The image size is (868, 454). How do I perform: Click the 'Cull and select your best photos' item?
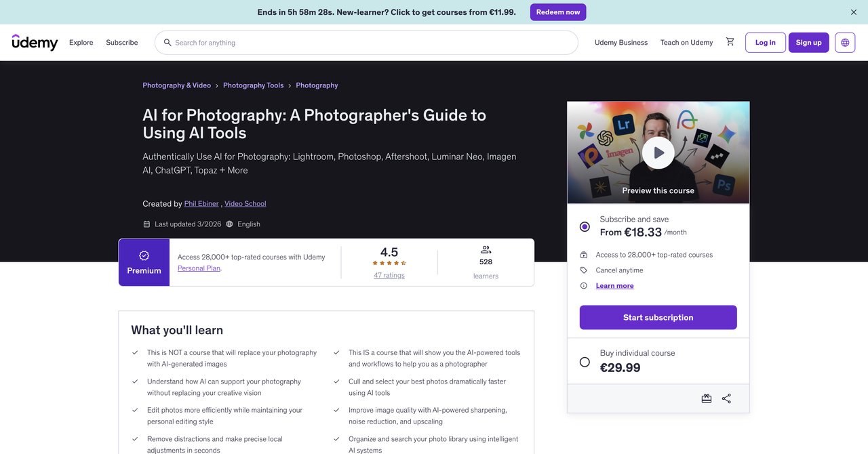pyautogui.click(x=427, y=388)
